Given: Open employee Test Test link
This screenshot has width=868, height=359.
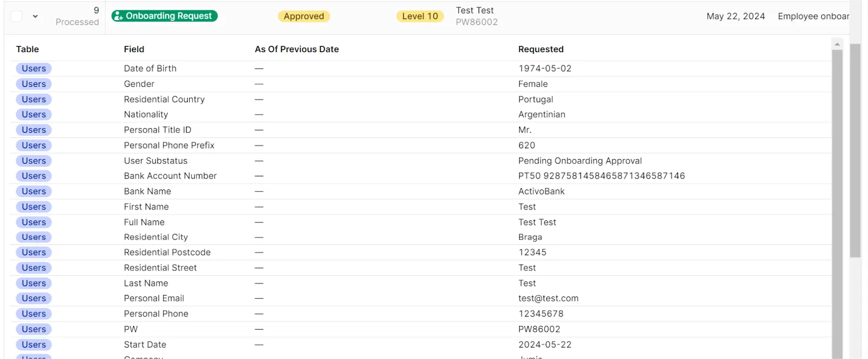Looking at the screenshot, I should (x=475, y=10).
